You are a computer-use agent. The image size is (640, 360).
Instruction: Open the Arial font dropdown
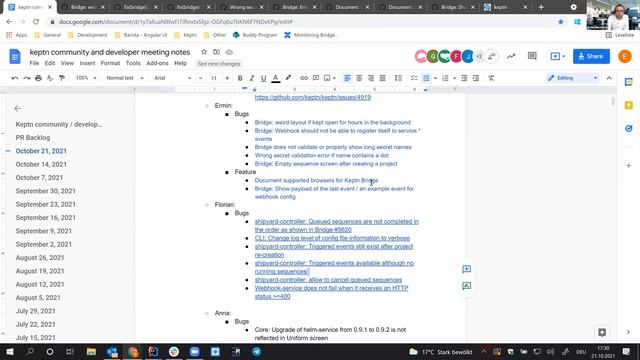pyautogui.click(x=173, y=78)
